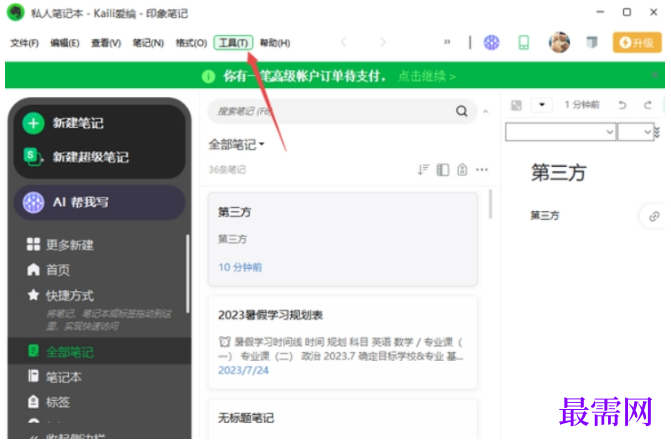Open the 格式(O) menu
This screenshot has height=443, width=671.
(x=191, y=43)
